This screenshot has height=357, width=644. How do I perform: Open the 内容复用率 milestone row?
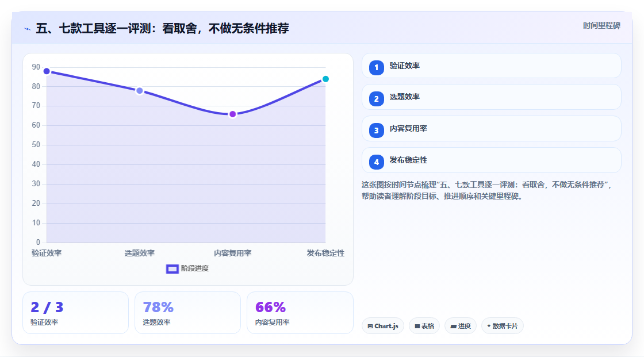point(491,129)
